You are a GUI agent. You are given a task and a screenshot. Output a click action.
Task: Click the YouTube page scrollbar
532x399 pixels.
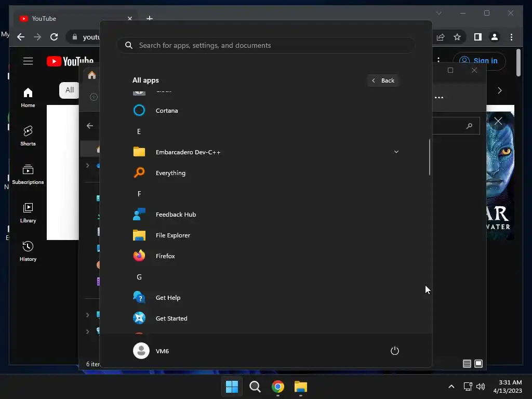pyautogui.click(x=518, y=63)
